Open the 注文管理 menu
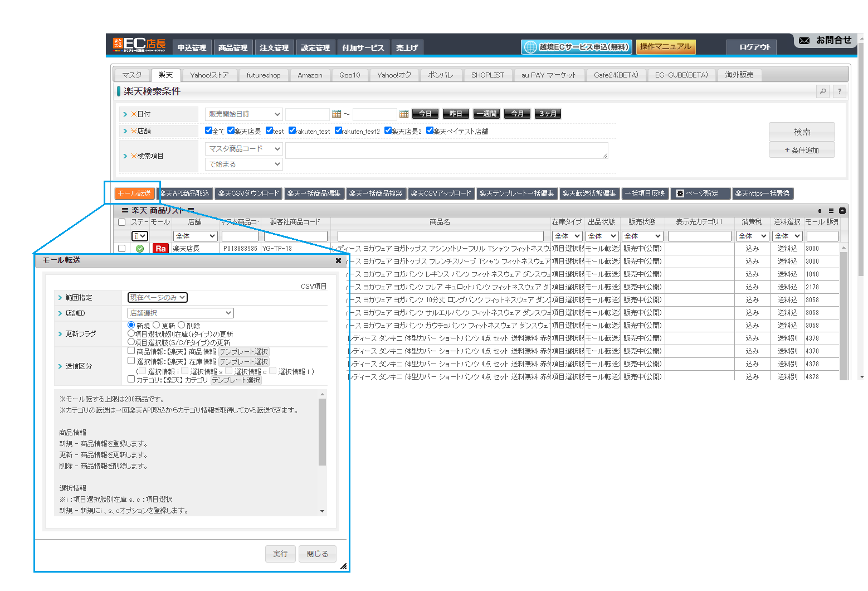Image resolution: width=868 pixels, height=591 pixels. click(x=274, y=47)
